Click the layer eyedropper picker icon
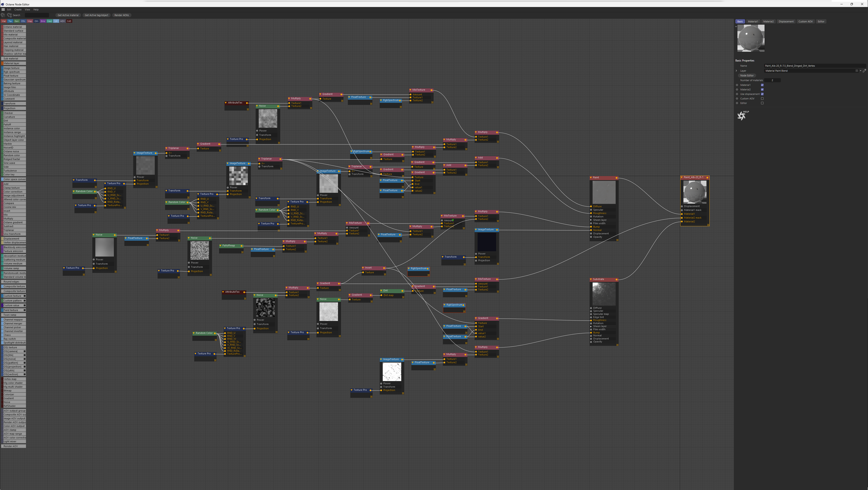The width and height of the screenshot is (868, 490). point(864,71)
